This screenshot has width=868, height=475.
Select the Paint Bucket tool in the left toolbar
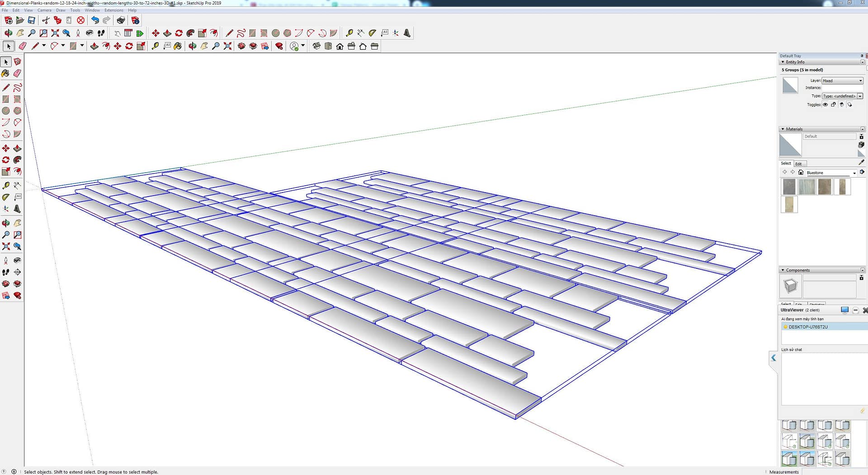tap(6, 73)
